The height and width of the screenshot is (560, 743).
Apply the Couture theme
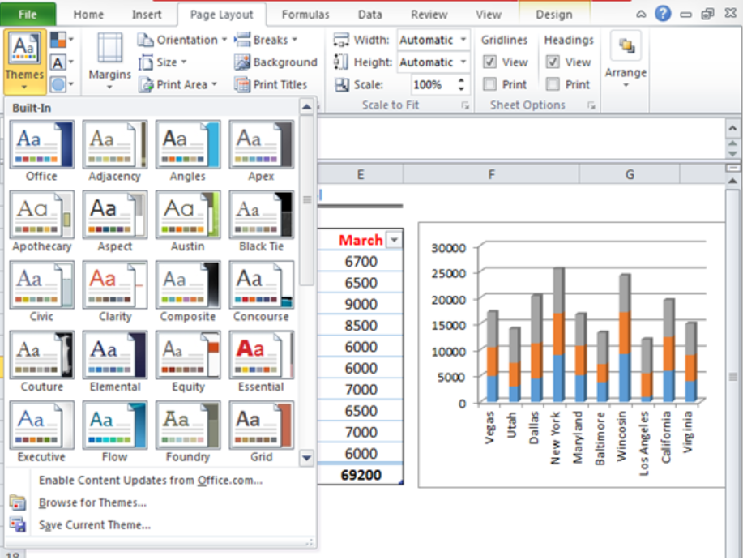point(41,361)
